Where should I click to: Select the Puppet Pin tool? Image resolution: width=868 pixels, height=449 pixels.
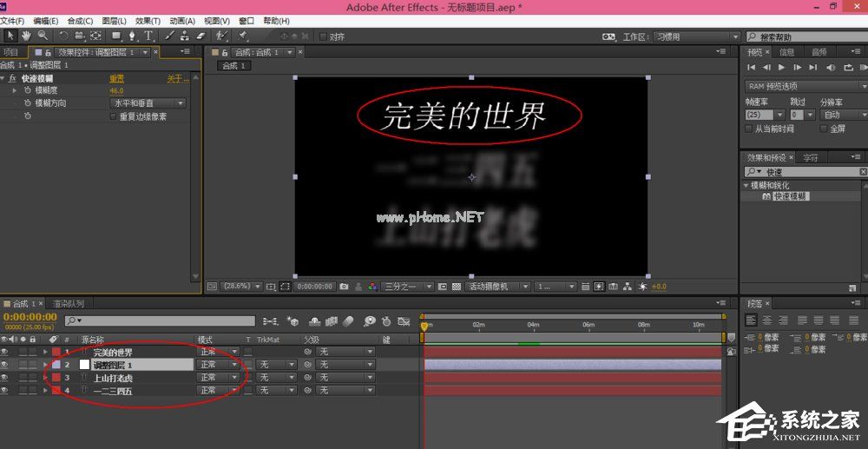point(242,36)
